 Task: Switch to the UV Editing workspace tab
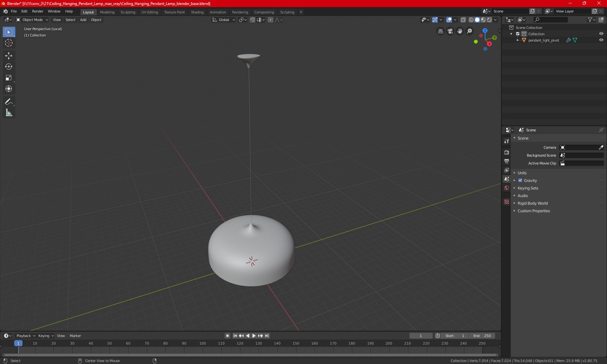(150, 12)
